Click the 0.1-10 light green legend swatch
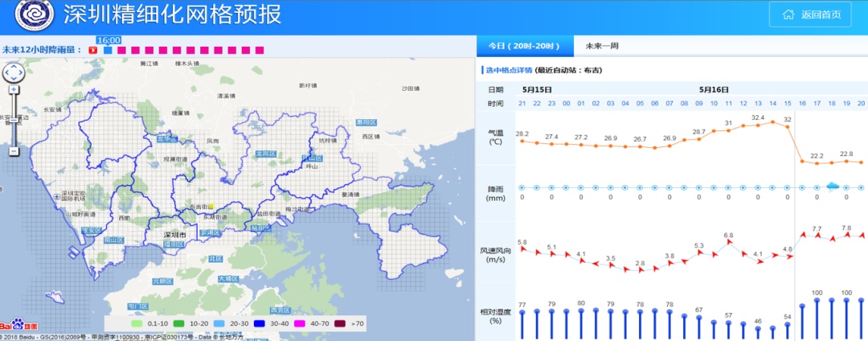This screenshot has height=341, width=868. coord(114,321)
